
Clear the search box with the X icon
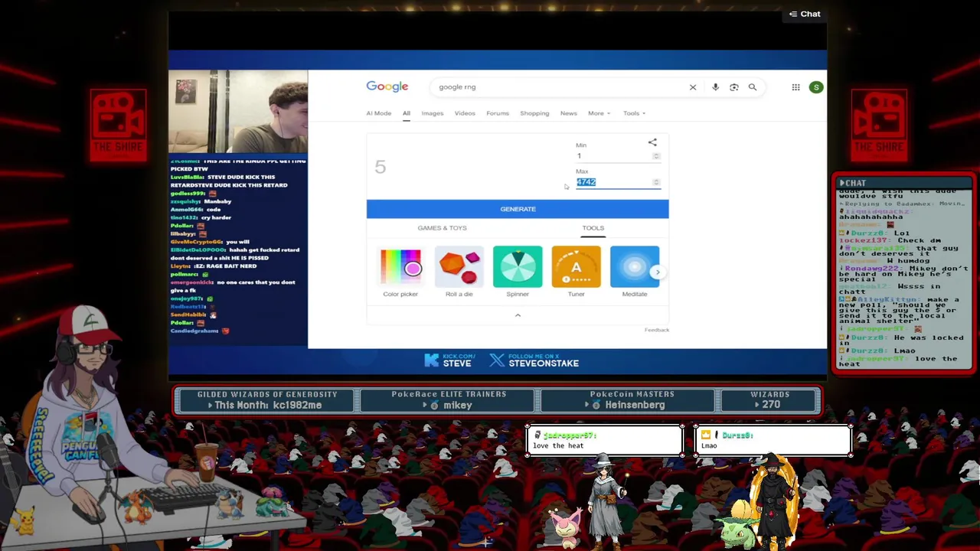coord(693,87)
